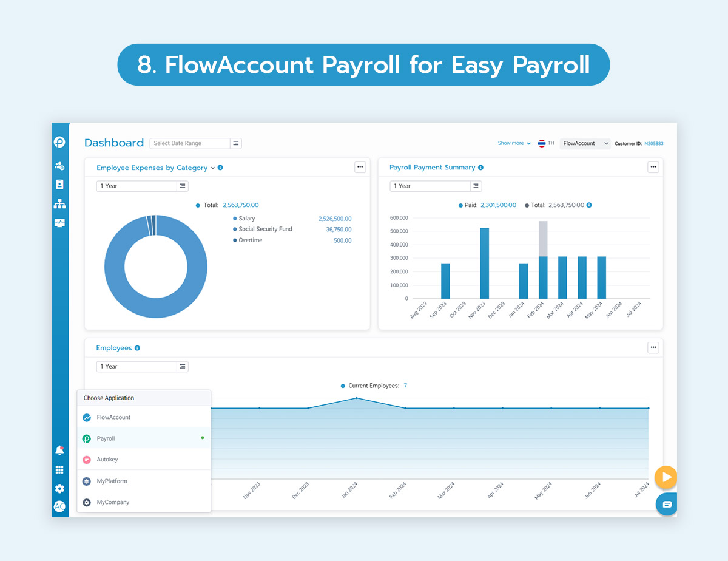Open settings via the gear icon

point(59,488)
